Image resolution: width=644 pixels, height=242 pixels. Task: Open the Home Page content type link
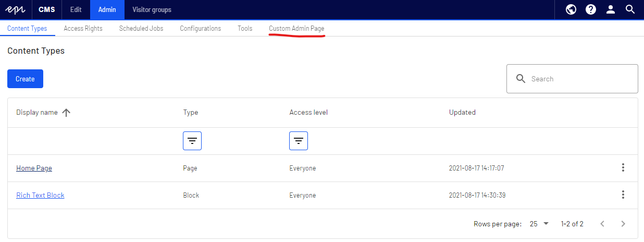click(x=34, y=168)
